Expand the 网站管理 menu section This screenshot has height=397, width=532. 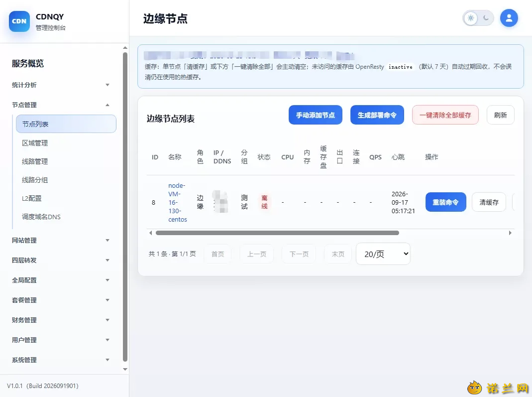(60, 241)
